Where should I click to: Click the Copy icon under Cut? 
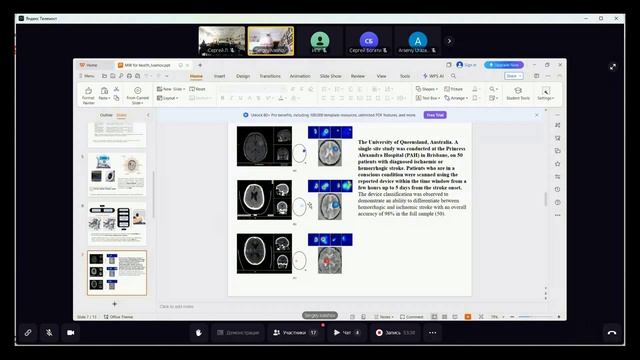[116, 98]
